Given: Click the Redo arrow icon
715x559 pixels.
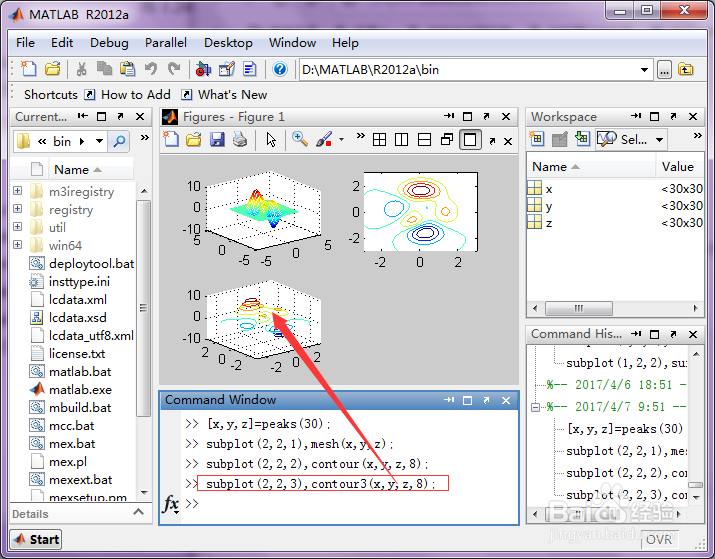Looking at the screenshot, I should coord(173,69).
